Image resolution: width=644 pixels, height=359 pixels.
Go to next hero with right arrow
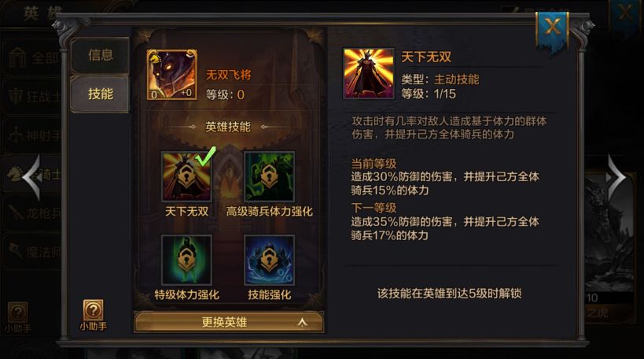tap(615, 177)
